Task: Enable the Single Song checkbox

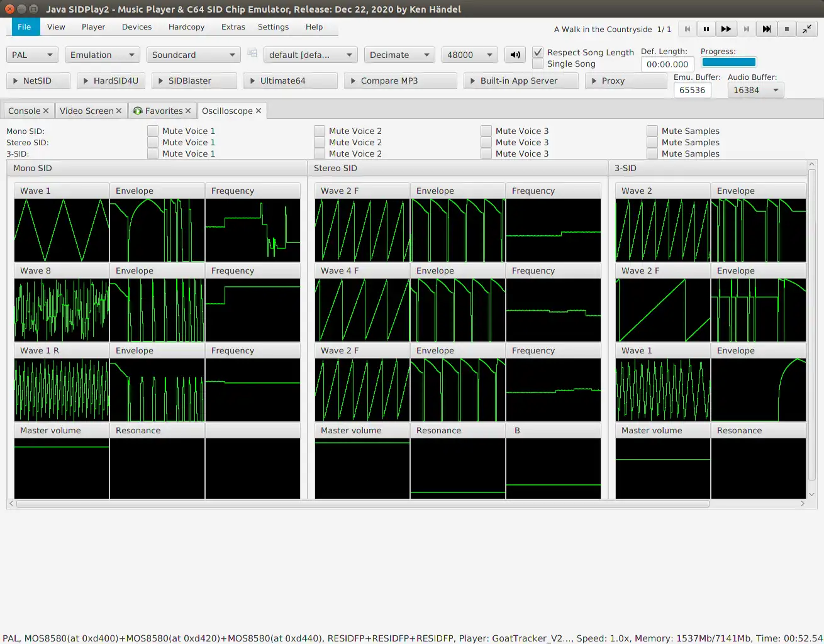Action: click(538, 64)
